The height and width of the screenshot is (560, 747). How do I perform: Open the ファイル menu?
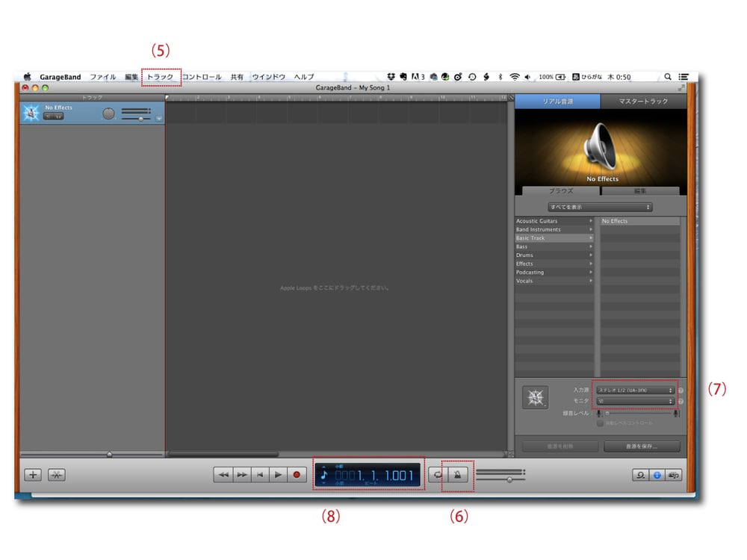click(x=103, y=77)
